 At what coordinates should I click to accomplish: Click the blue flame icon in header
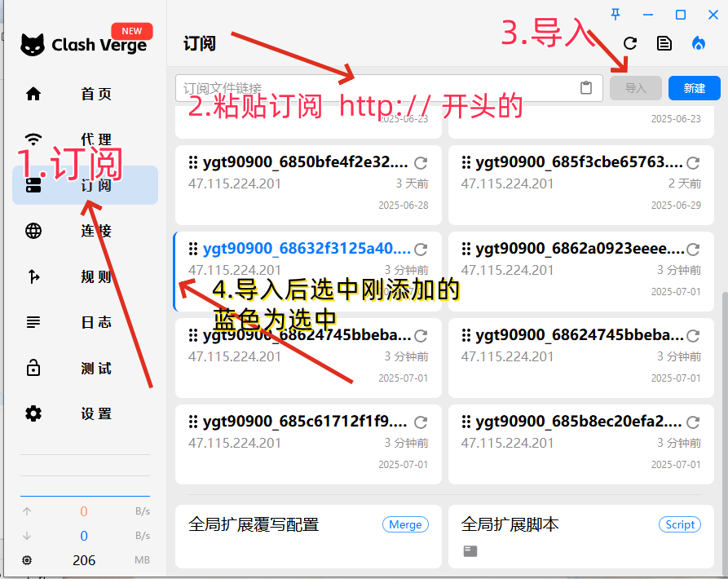tap(699, 44)
